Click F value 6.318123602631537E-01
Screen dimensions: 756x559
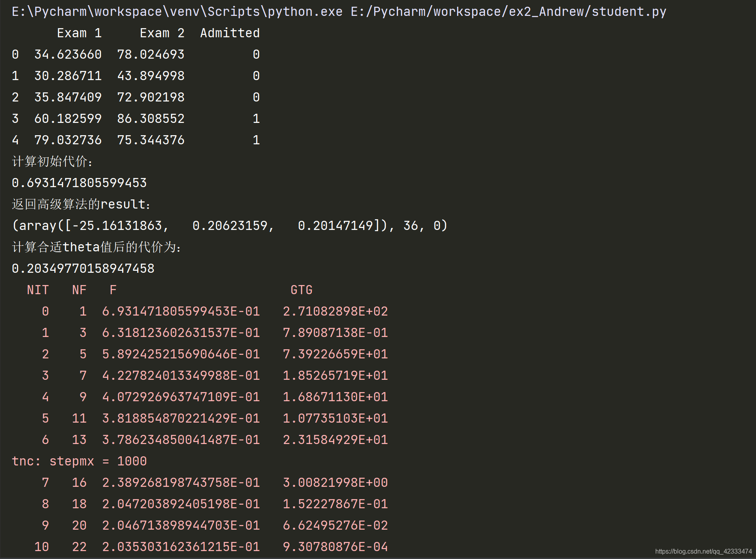coord(181,333)
